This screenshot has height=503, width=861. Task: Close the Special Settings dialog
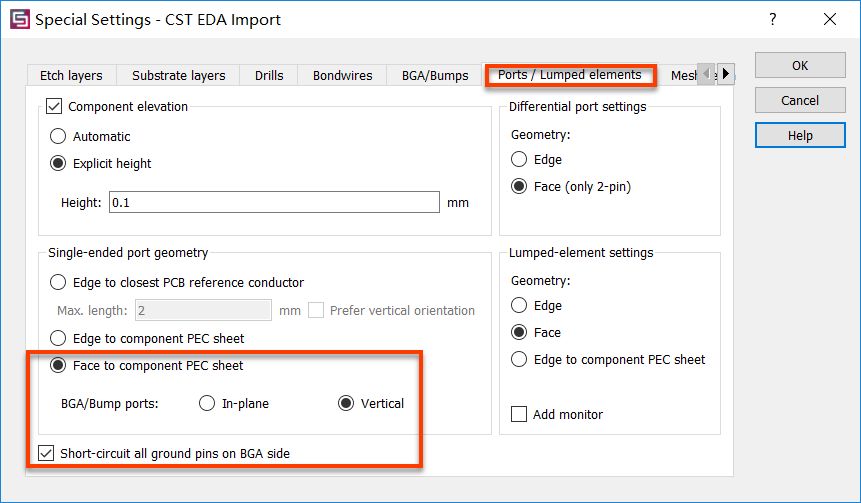click(x=830, y=19)
